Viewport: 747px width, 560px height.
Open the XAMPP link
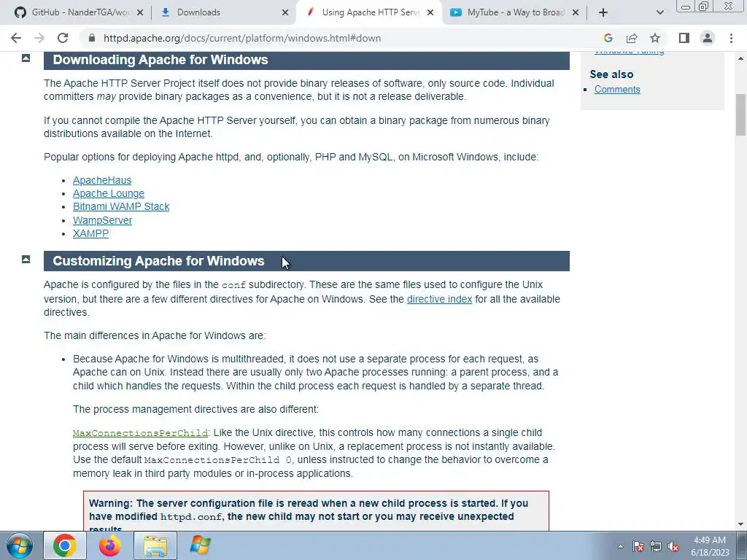point(90,233)
